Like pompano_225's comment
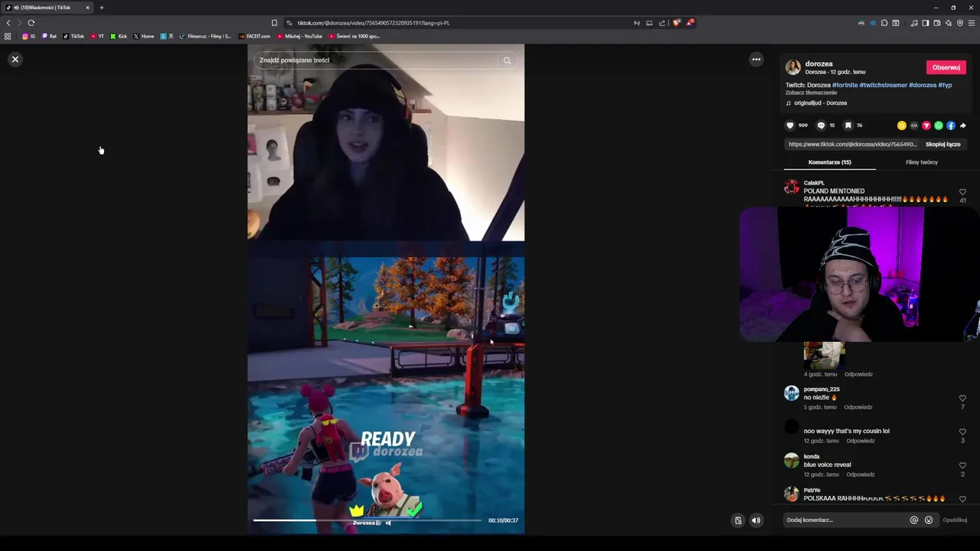This screenshot has width=980, height=551. [962, 398]
